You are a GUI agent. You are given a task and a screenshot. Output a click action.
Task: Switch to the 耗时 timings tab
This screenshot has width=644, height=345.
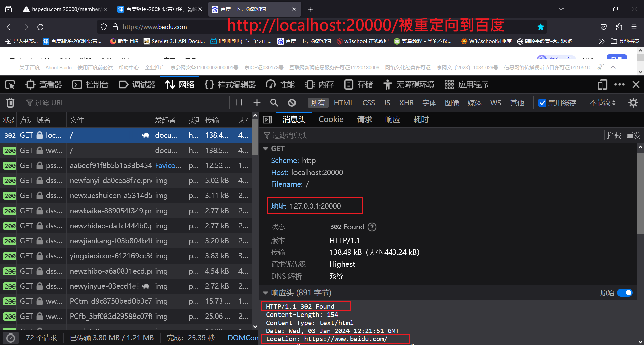coord(421,120)
